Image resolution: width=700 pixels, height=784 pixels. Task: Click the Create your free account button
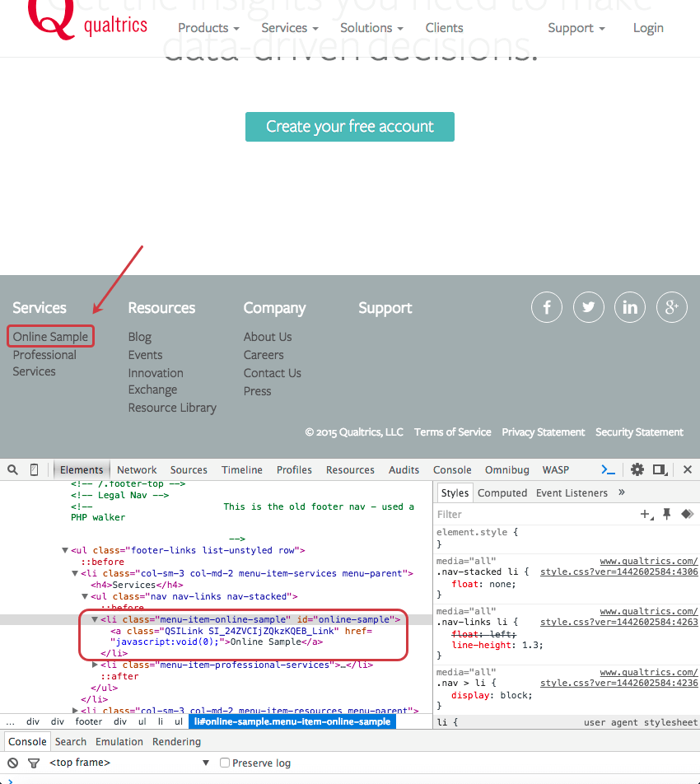[x=349, y=127]
